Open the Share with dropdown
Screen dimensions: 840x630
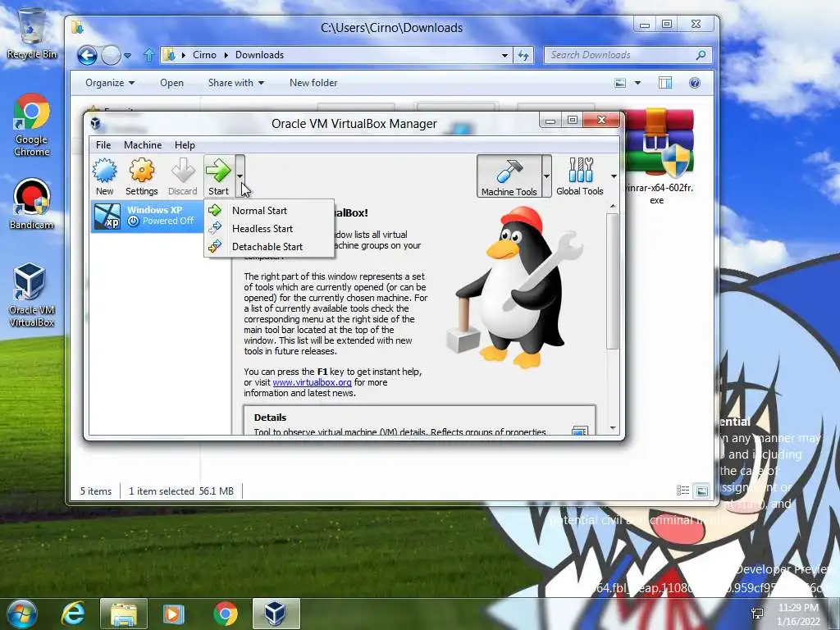click(236, 83)
